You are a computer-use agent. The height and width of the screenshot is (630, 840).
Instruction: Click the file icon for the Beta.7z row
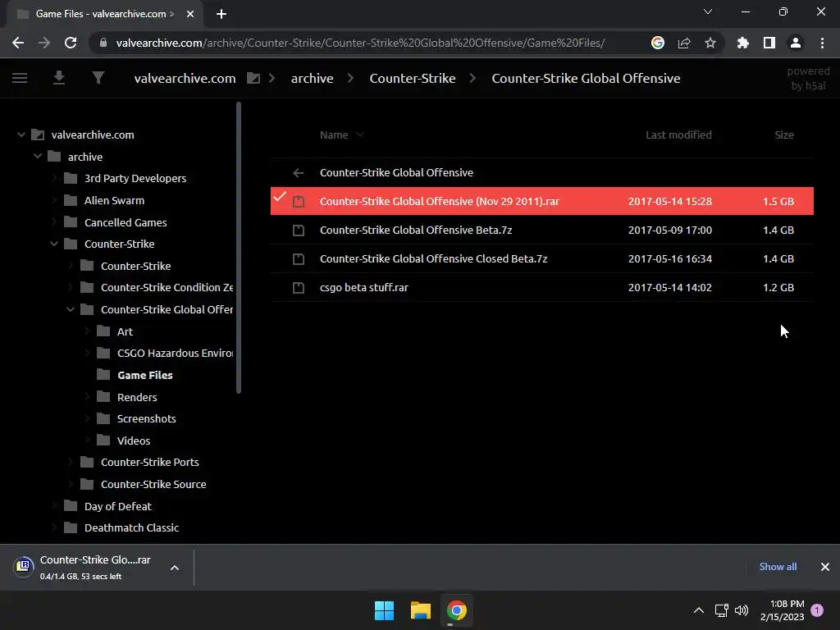299,231
